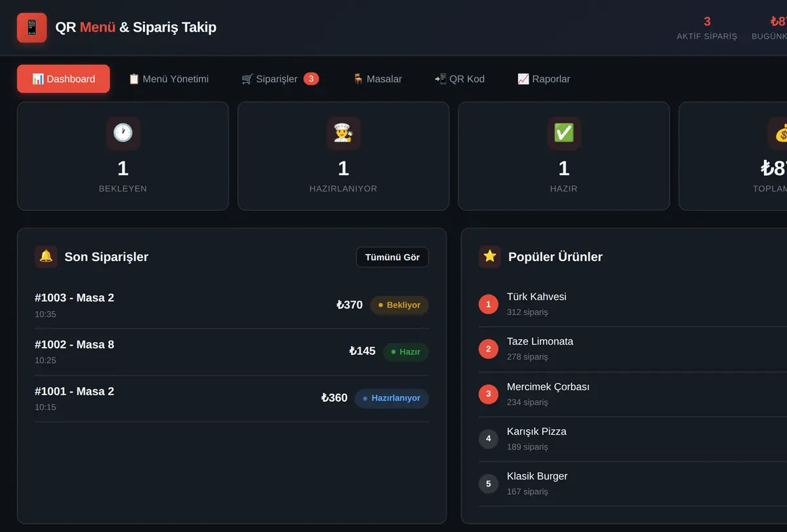Screen dimensions: 787x532
Task: Click rank 2 badge next to Taze Limonata
Action: [x=489, y=349]
